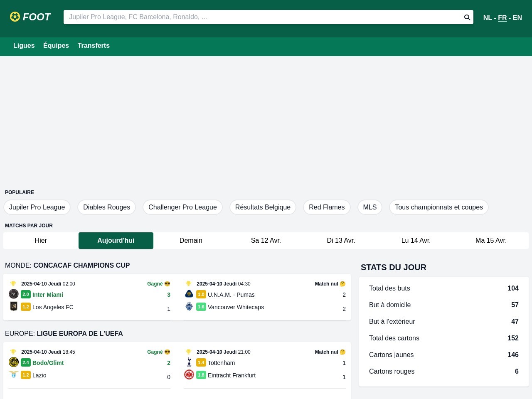Open the CONCACAF Champions Cup link
532x399 pixels.
coord(81,265)
